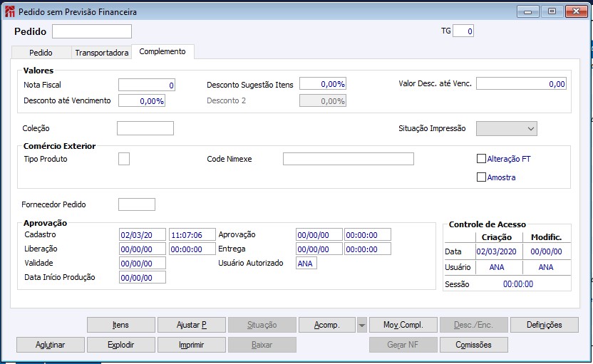
Task: Click the Mov.Compl. button
Action: point(403,325)
